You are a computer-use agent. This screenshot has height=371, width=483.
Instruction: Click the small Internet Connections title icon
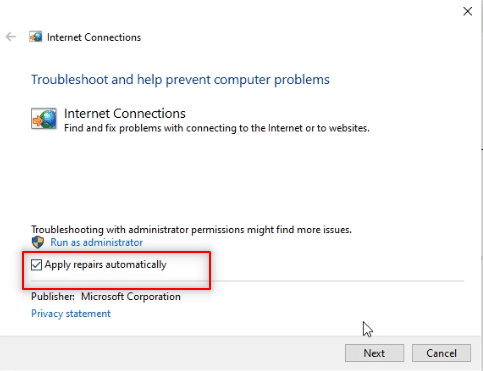(x=36, y=37)
